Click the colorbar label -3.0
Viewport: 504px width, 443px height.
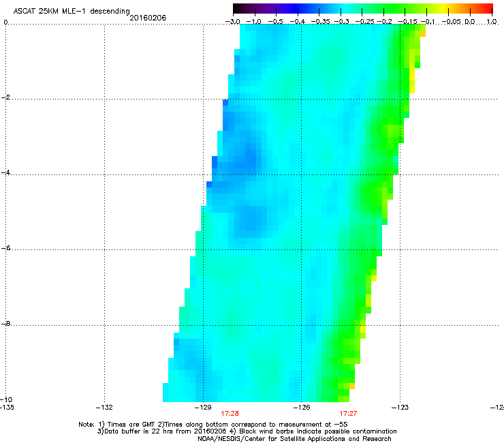click(x=232, y=22)
